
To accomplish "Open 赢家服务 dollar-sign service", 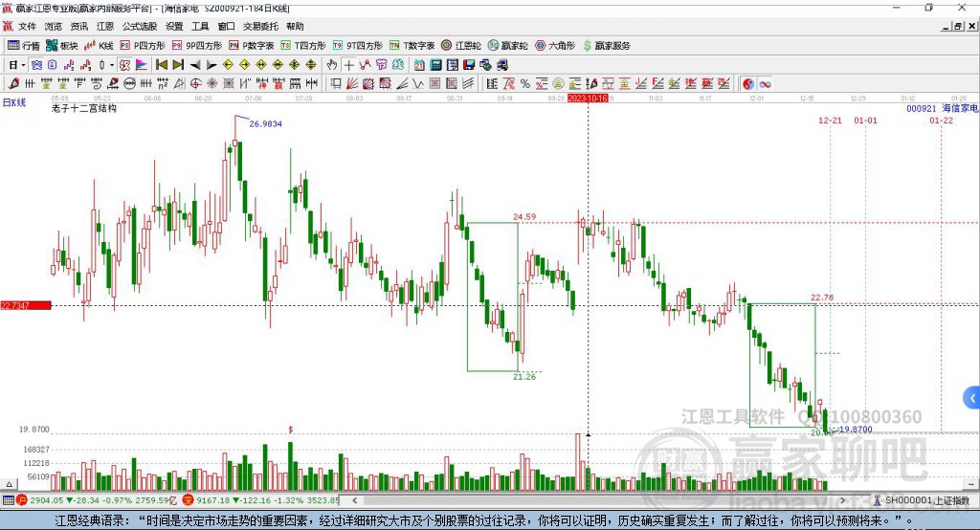I will pyautogui.click(x=606, y=46).
